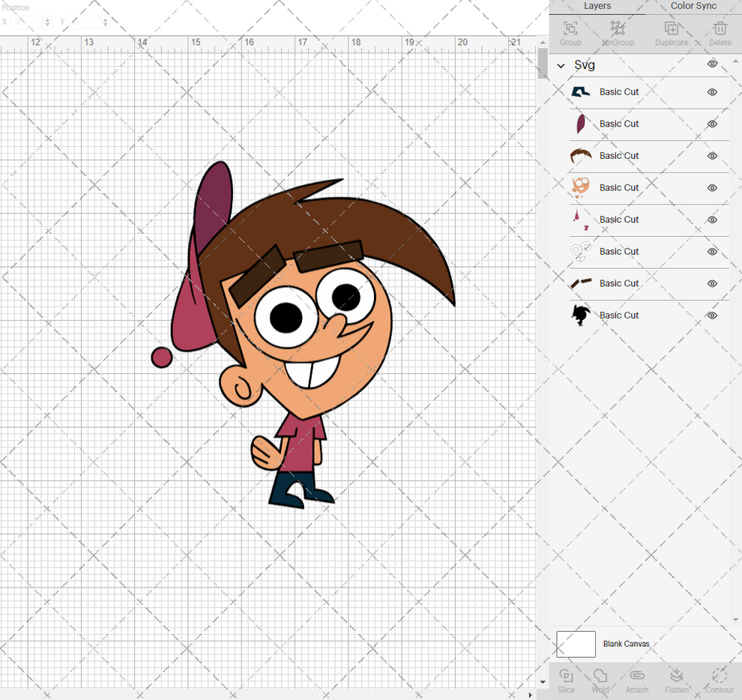Select the Slice tool
The image size is (742, 700).
[x=566, y=679]
